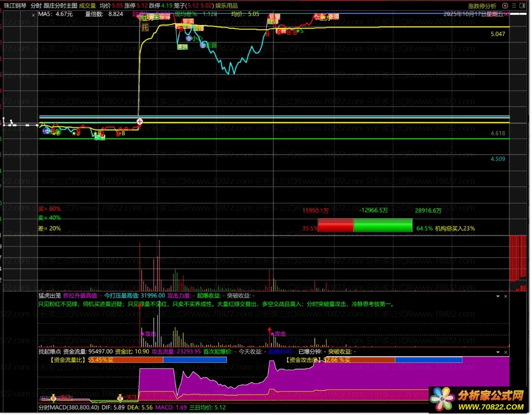Click the second 攻击 marker with red arrow
The height and width of the screenshot is (415, 532).
tap(277, 333)
